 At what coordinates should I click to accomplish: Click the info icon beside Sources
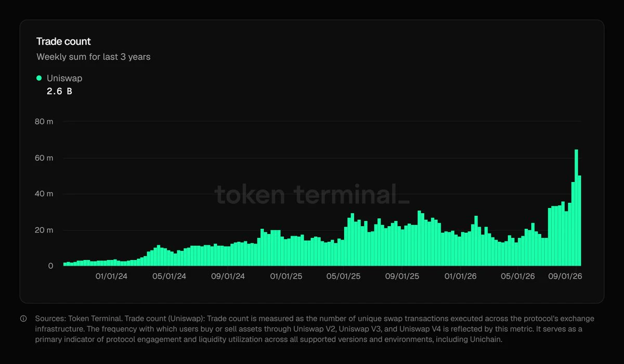(23, 318)
